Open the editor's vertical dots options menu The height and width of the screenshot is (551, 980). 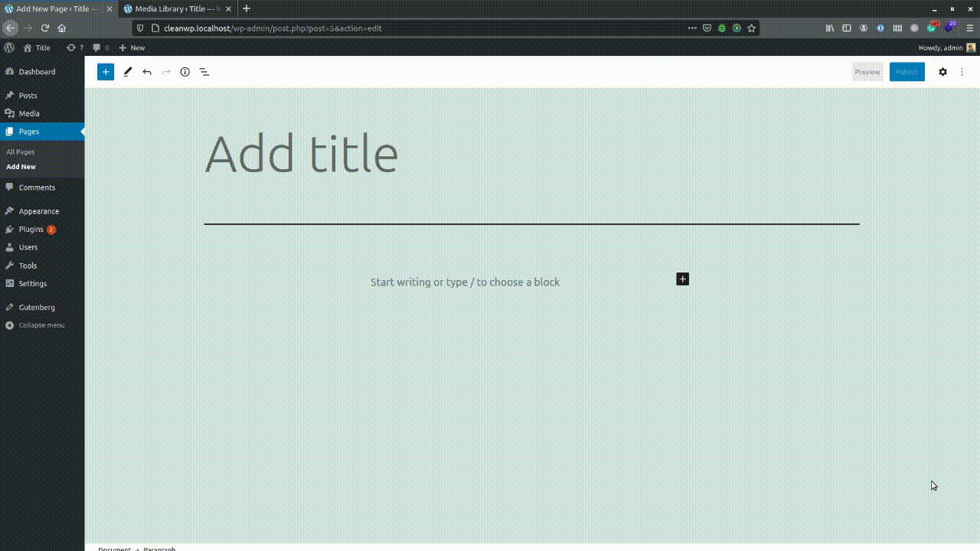962,72
